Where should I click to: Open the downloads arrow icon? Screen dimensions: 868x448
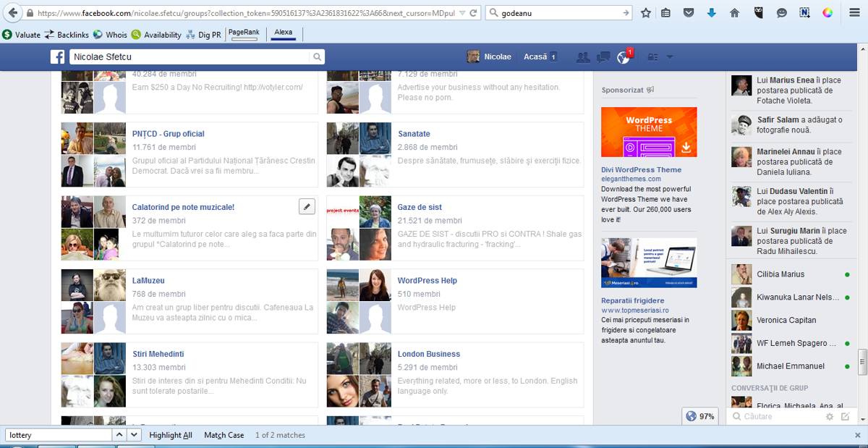tap(712, 13)
